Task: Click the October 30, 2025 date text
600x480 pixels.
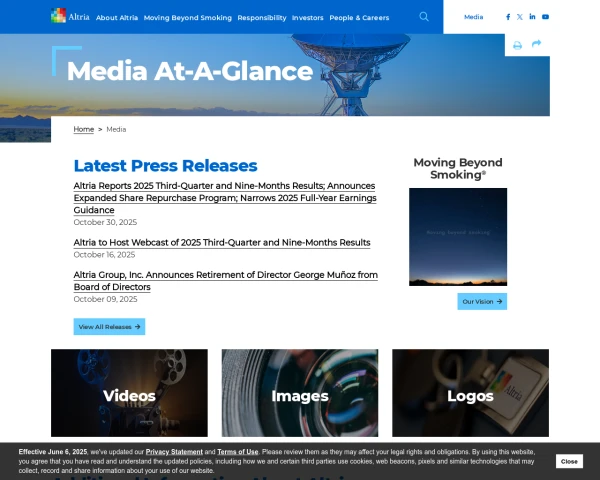Action: (105, 222)
